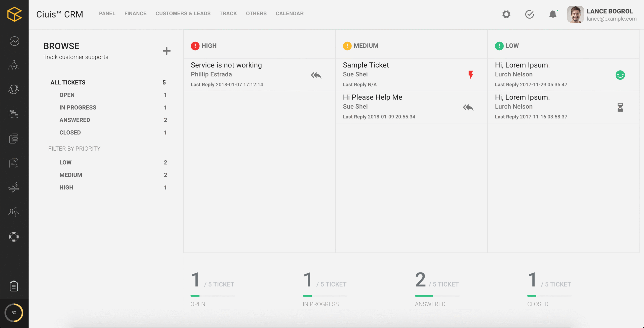Select the customers people icon in sidebar
644x328 pixels.
pos(14,65)
